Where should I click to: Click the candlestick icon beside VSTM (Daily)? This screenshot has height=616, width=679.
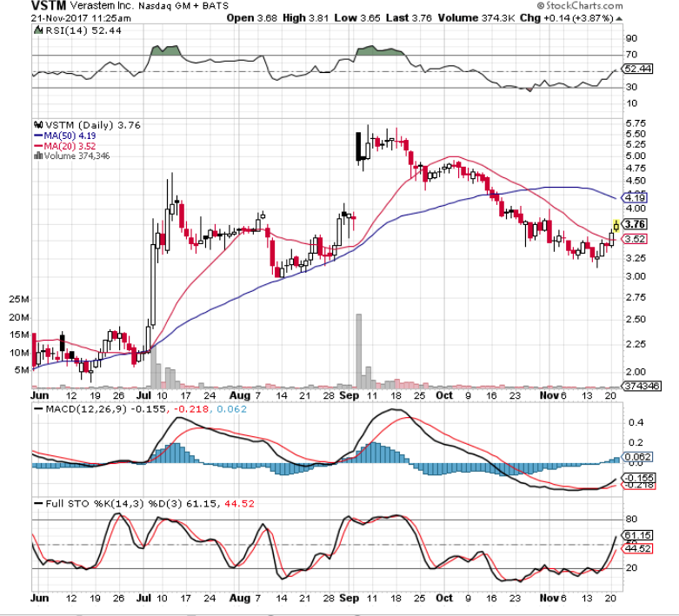click(x=36, y=124)
